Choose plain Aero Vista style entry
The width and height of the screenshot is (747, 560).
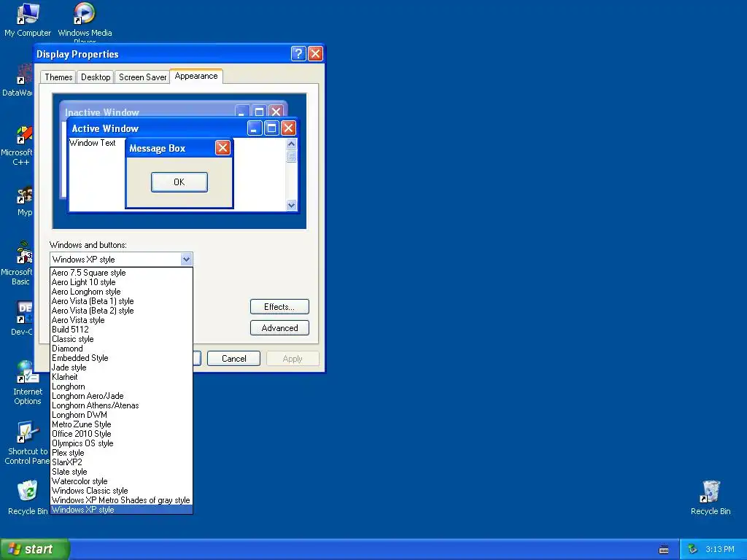pyautogui.click(x=122, y=320)
